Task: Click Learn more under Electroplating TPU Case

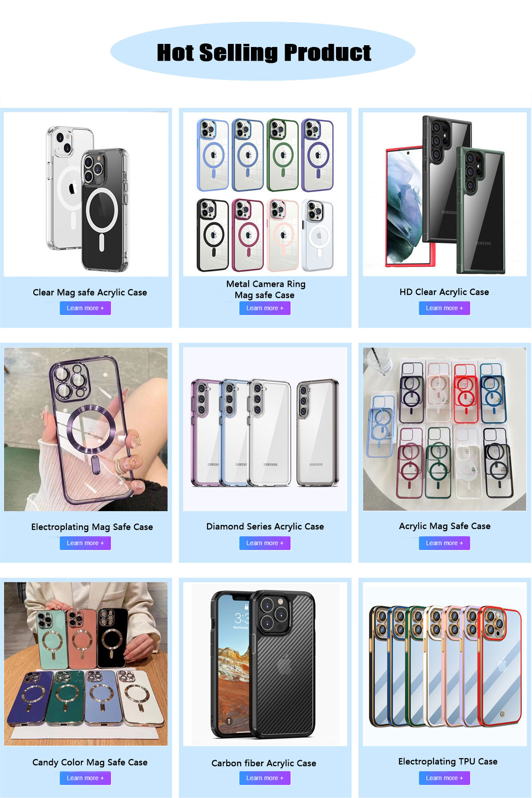Action: coord(444,778)
